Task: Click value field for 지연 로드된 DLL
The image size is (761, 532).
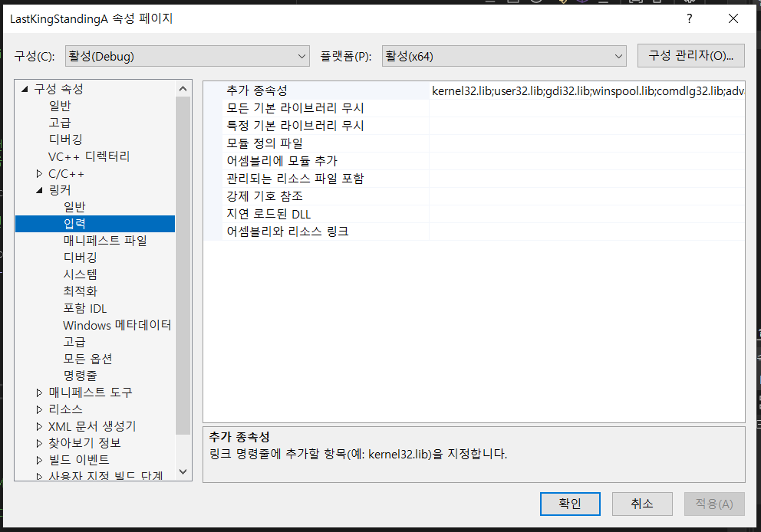Action: point(587,214)
